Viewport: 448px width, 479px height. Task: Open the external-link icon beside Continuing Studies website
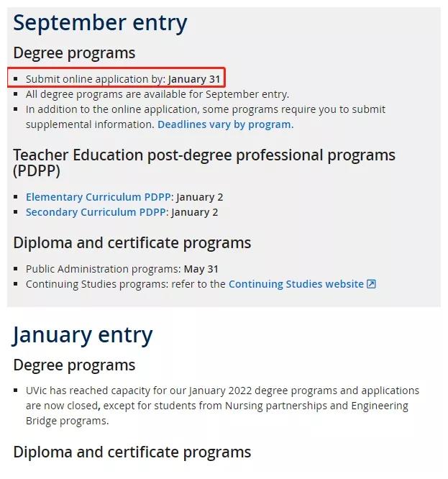(x=371, y=284)
